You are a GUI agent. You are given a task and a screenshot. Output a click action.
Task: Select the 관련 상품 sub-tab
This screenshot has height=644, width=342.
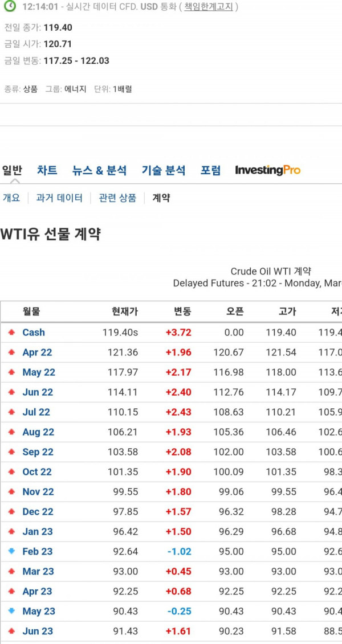117,198
